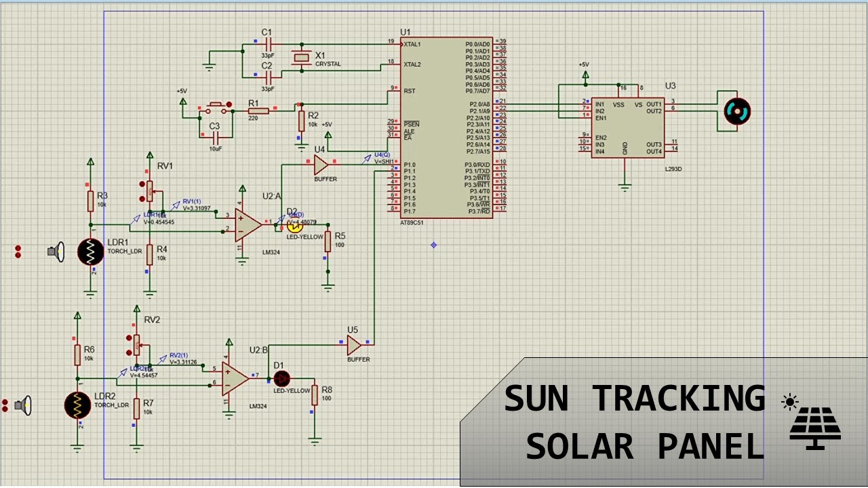Click the TORCH_LDR label under LDR1
This screenshot has height=488, width=868.
pos(125,251)
